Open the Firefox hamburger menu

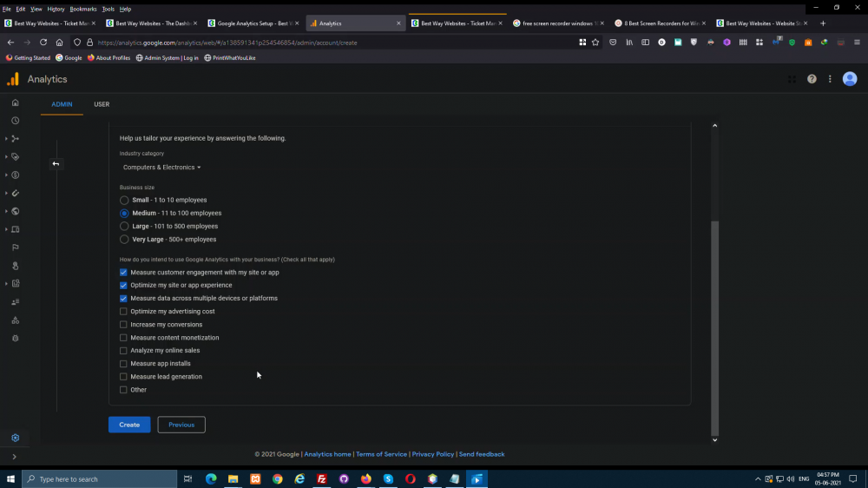tap(857, 42)
